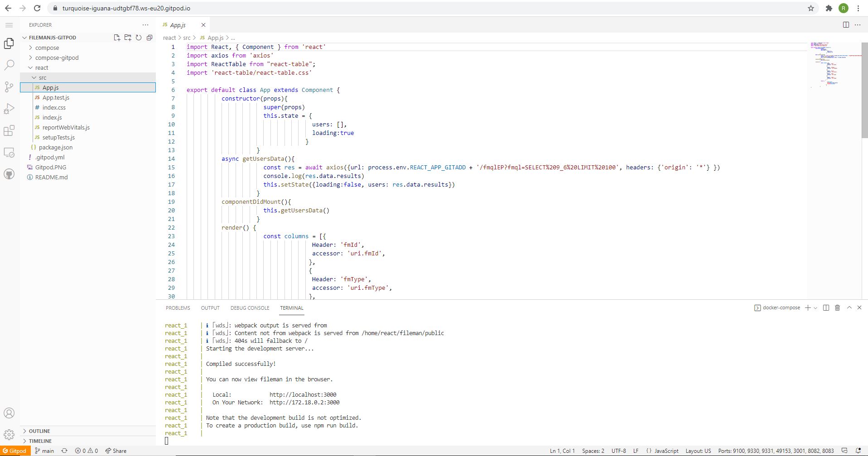Expand the OUTLINE section
868x456 pixels.
[39, 431]
